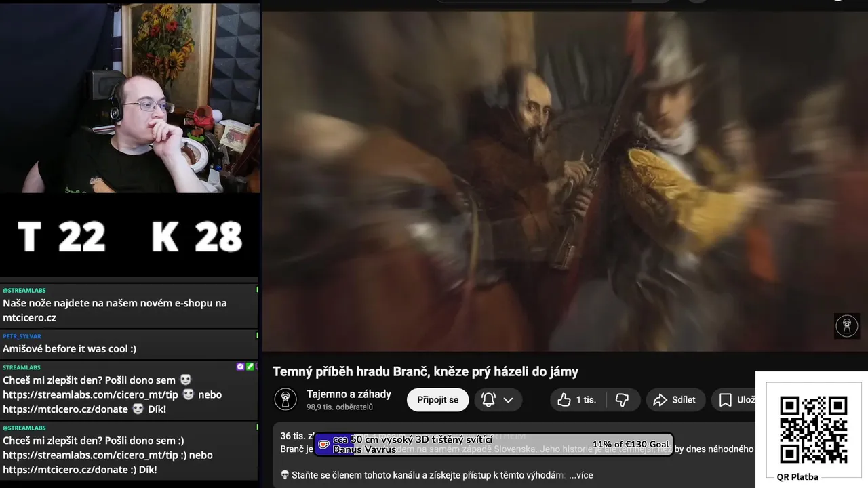Click the green badge icon beside STREAMLABS chat name
Viewport: 868px width, 488px height.
(x=250, y=367)
